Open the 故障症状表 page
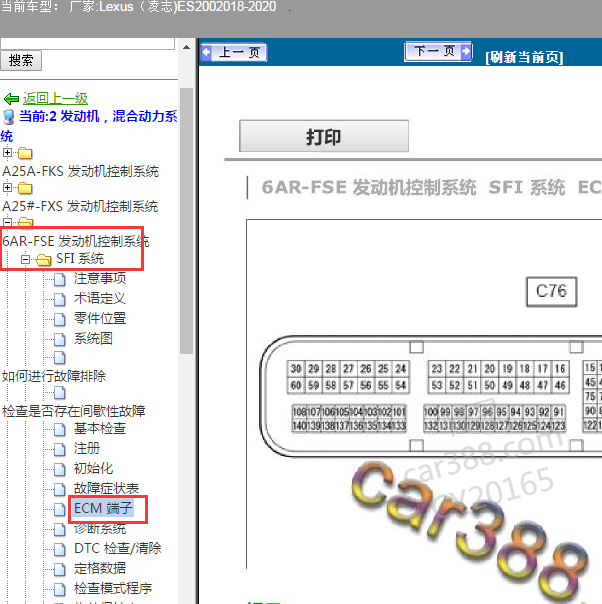 (x=107, y=488)
